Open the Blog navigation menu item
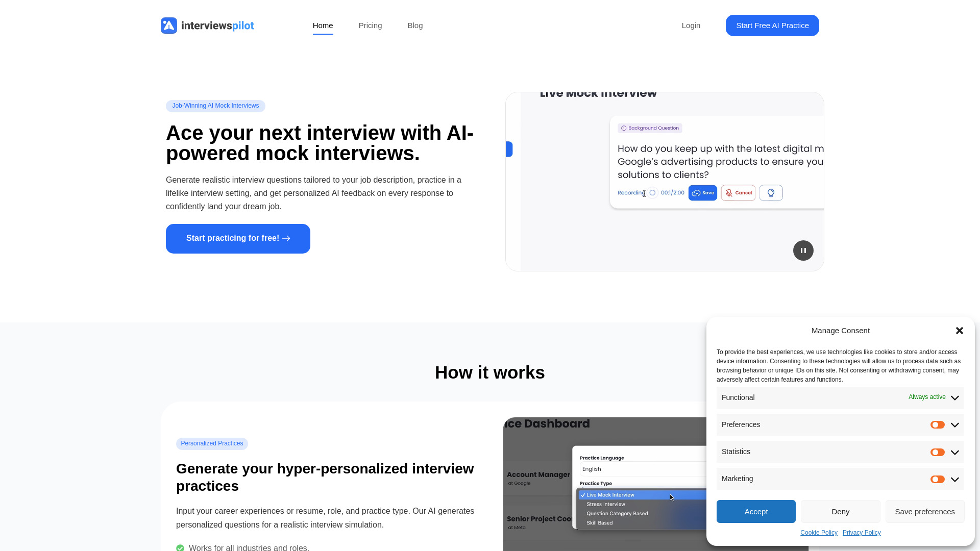 pos(415,26)
